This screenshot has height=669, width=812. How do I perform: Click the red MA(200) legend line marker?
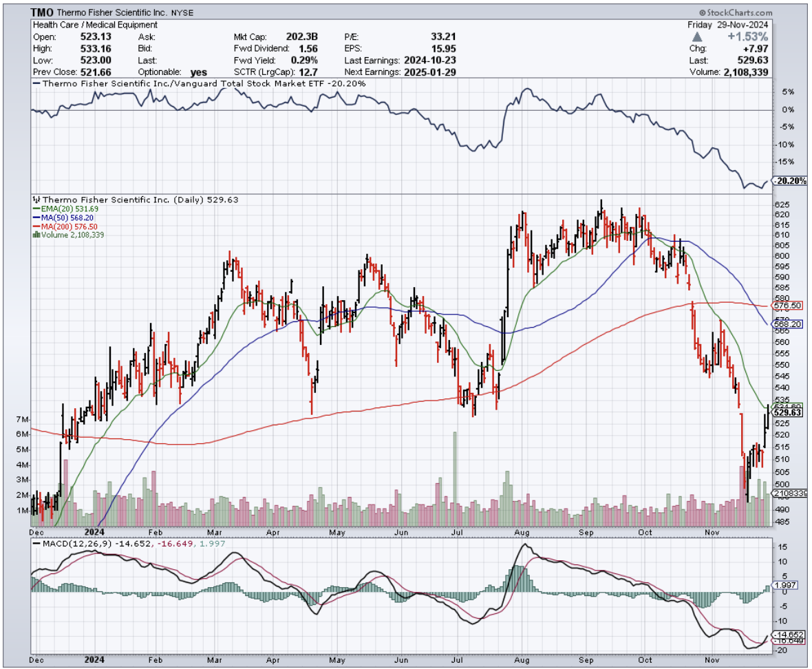pyautogui.click(x=34, y=226)
